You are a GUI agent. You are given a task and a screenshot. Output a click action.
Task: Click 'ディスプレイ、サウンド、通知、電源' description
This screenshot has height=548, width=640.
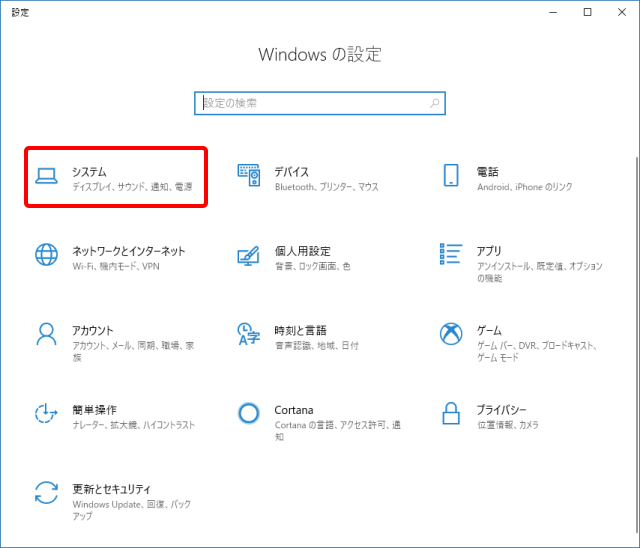pos(132,187)
